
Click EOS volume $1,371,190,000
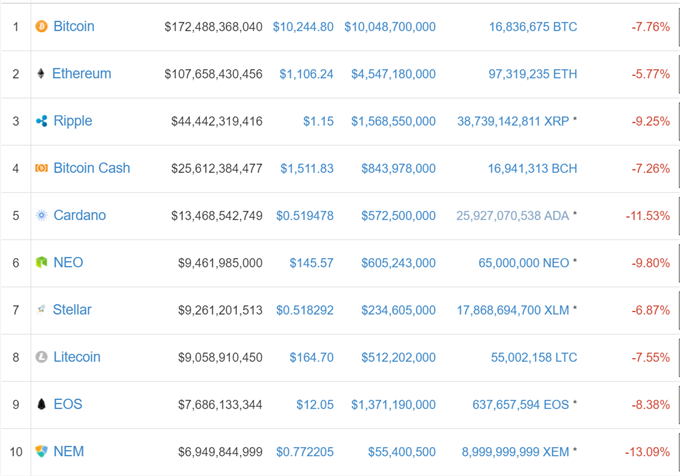pyautogui.click(x=393, y=405)
